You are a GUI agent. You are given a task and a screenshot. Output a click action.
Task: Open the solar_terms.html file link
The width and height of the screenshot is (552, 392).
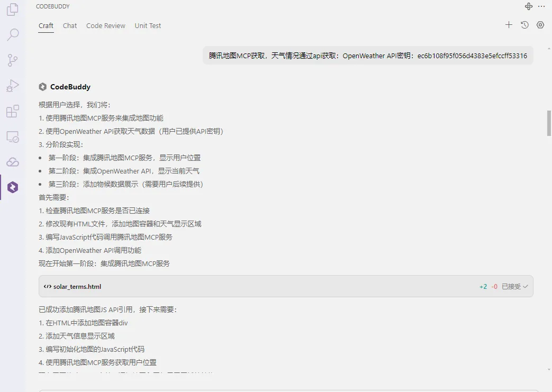(77, 286)
